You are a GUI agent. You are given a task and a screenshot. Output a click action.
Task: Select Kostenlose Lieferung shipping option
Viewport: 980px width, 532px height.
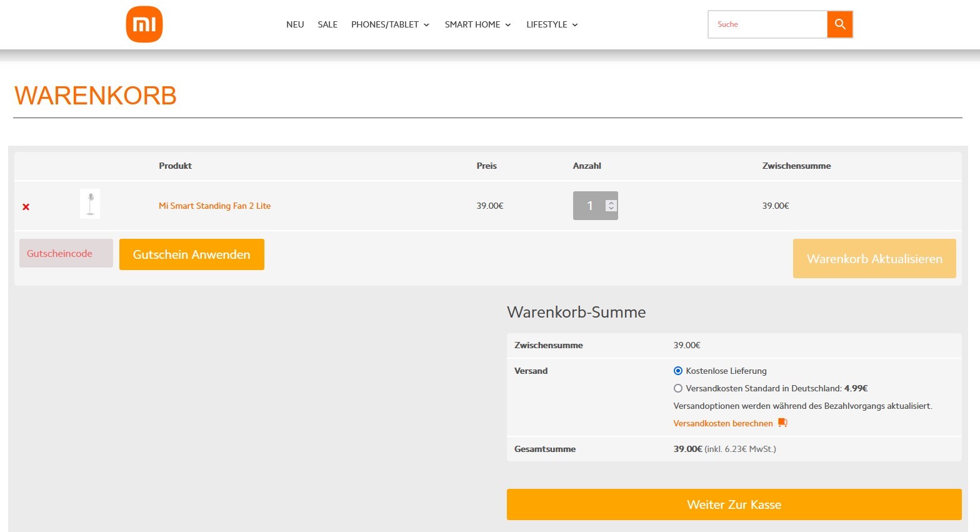pyautogui.click(x=678, y=371)
